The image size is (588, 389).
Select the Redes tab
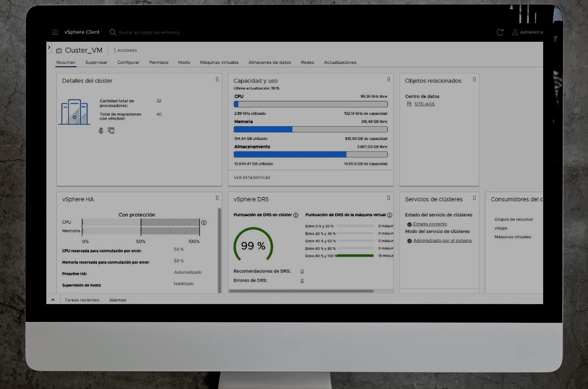click(307, 63)
